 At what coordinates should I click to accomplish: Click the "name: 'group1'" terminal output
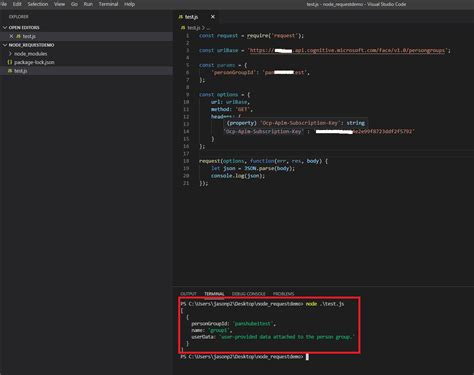(x=211, y=330)
